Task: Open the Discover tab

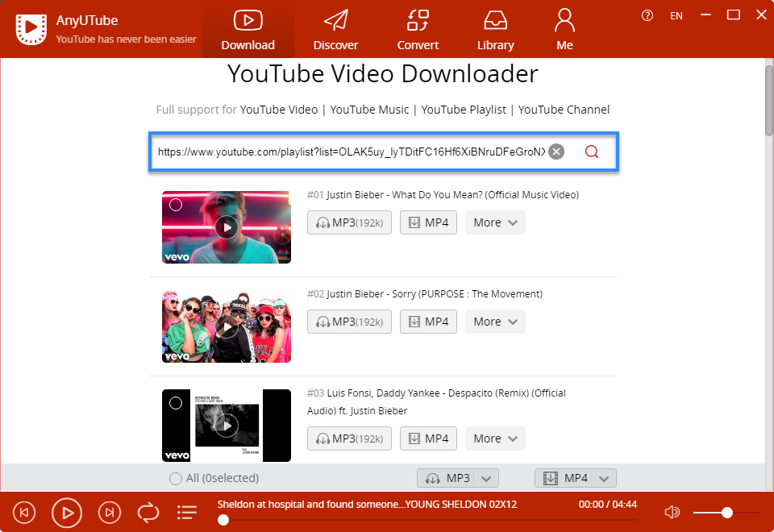Action: pos(335,30)
